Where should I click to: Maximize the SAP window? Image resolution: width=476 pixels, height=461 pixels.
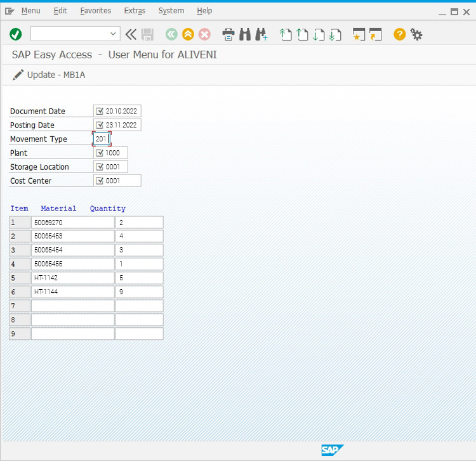click(x=454, y=12)
